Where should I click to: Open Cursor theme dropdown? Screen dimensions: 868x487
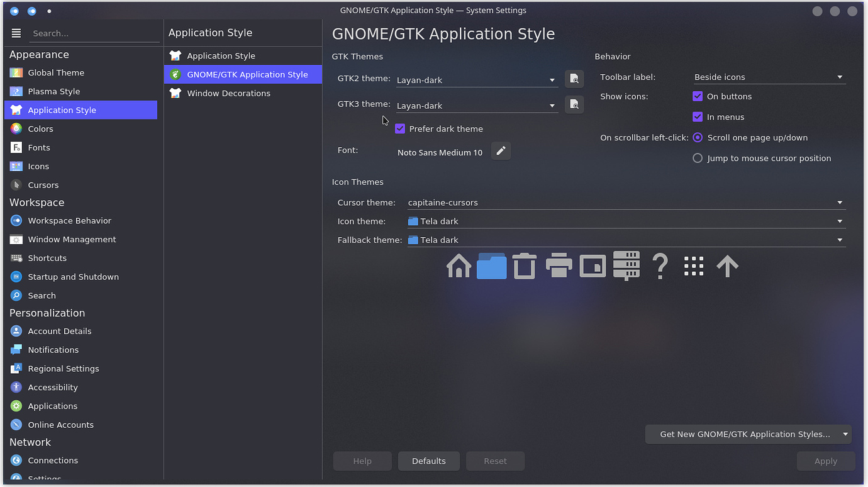click(626, 203)
